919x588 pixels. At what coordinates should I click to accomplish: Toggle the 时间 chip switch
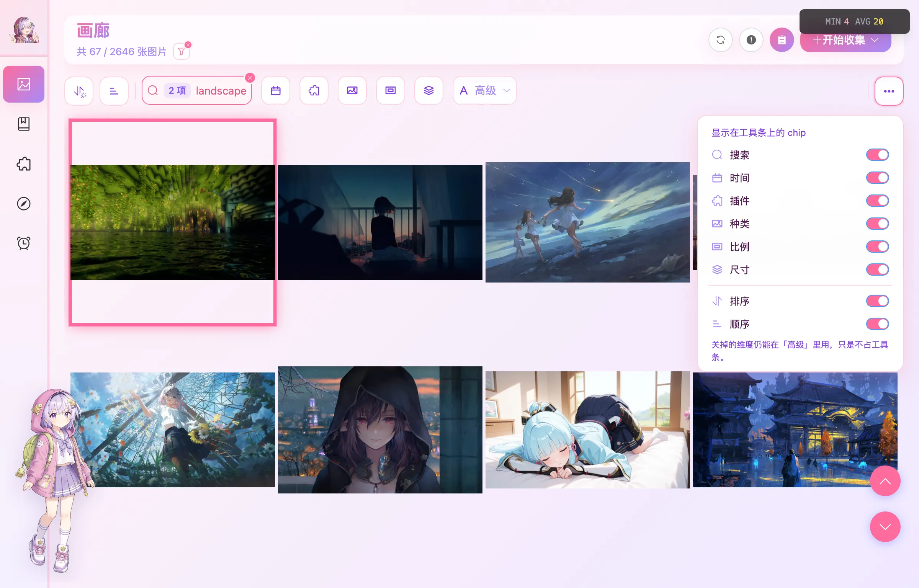877,178
